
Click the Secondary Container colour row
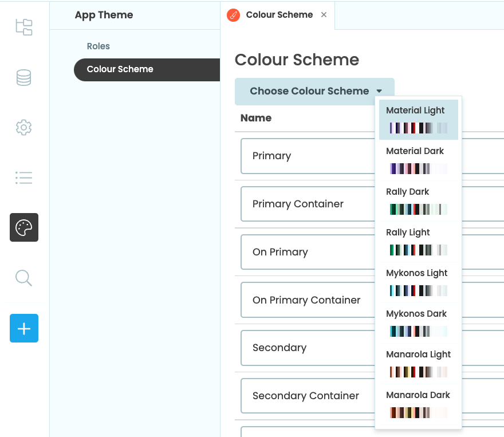[x=306, y=395]
